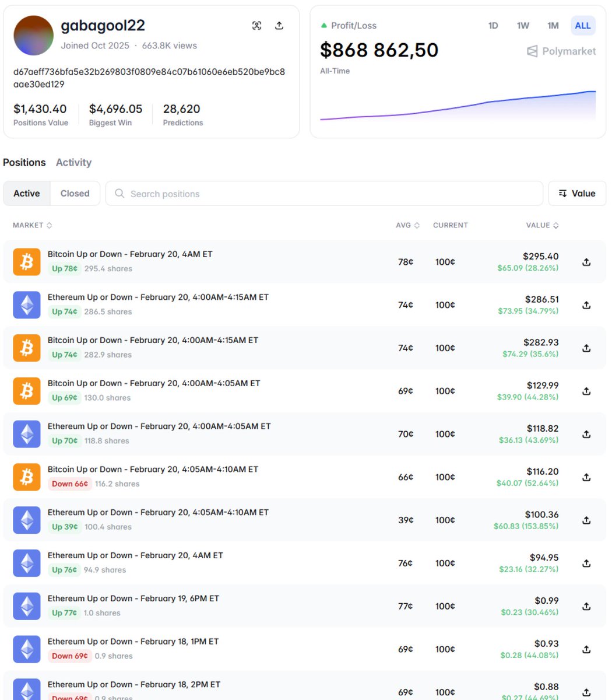
Task: Open the Value sort dropdown
Action: (577, 193)
